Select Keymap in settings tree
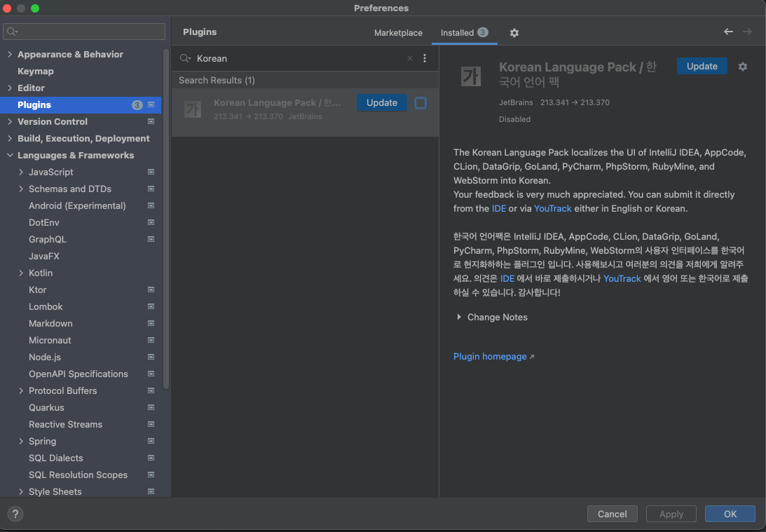 point(36,71)
